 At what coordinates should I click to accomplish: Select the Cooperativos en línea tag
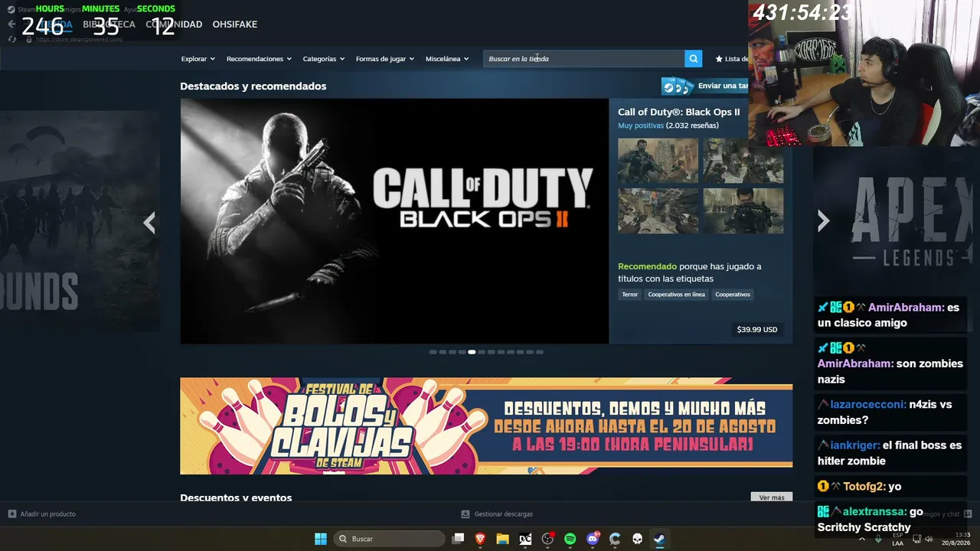[x=676, y=295]
